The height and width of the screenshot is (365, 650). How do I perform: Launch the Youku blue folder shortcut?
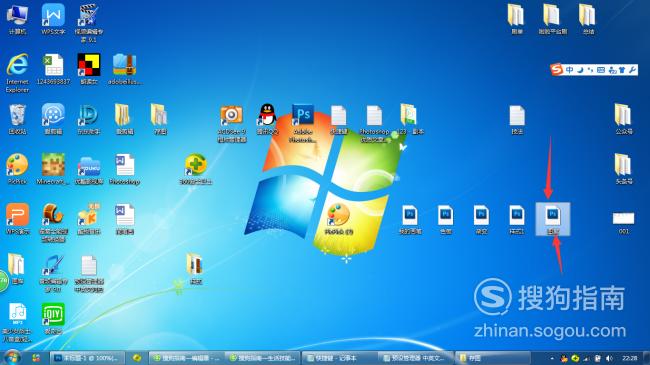89,169
